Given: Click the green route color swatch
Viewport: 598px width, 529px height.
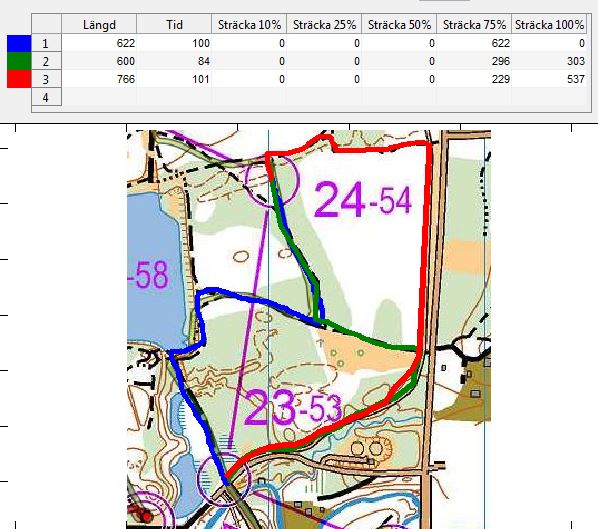Looking at the screenshot, I should coord(19,61).
